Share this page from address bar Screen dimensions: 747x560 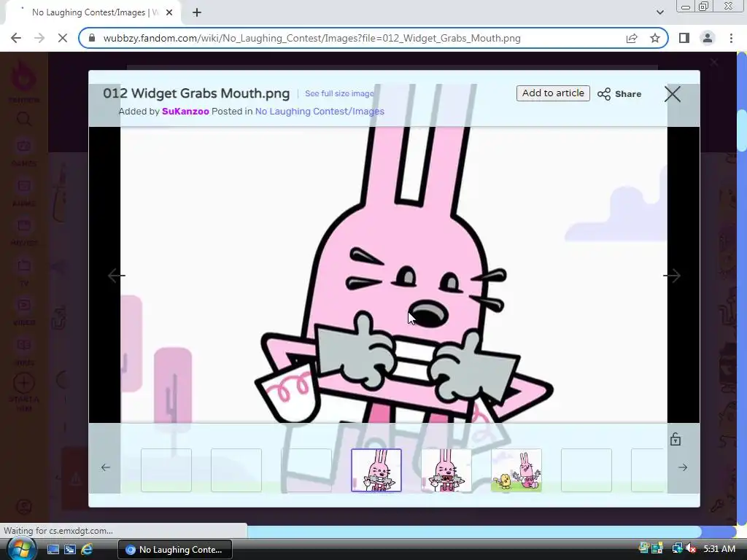[x=632, y=38]
